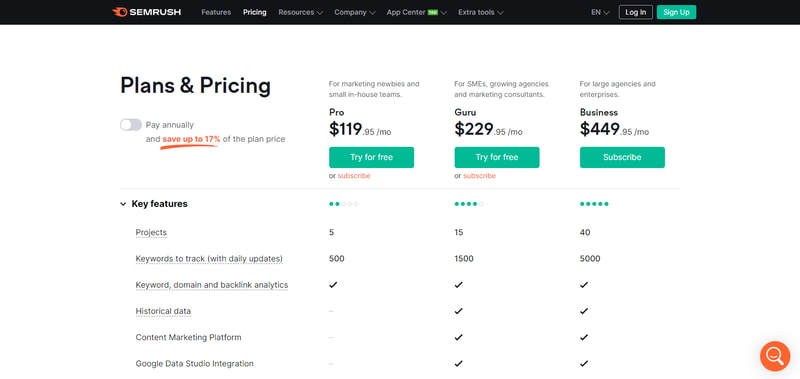Click Try for free under Guru
The image size is (800, 379).
[x=497, y=157]
